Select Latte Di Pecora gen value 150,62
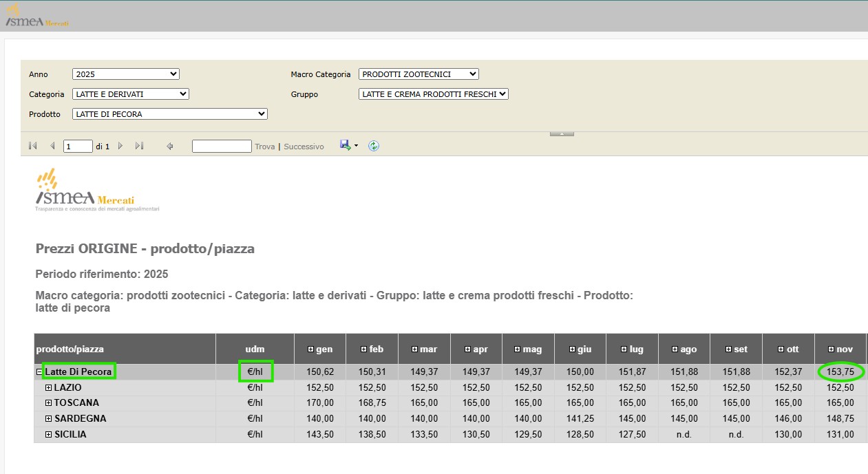 [x=320, y=372]
